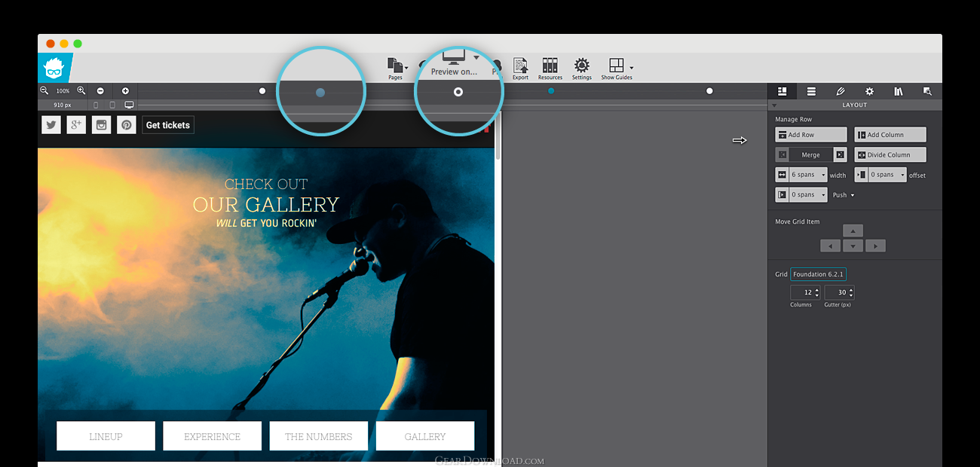Click the Pinterest social icon
The width and height of the screenshot is (980, 467).
[127, 125]
